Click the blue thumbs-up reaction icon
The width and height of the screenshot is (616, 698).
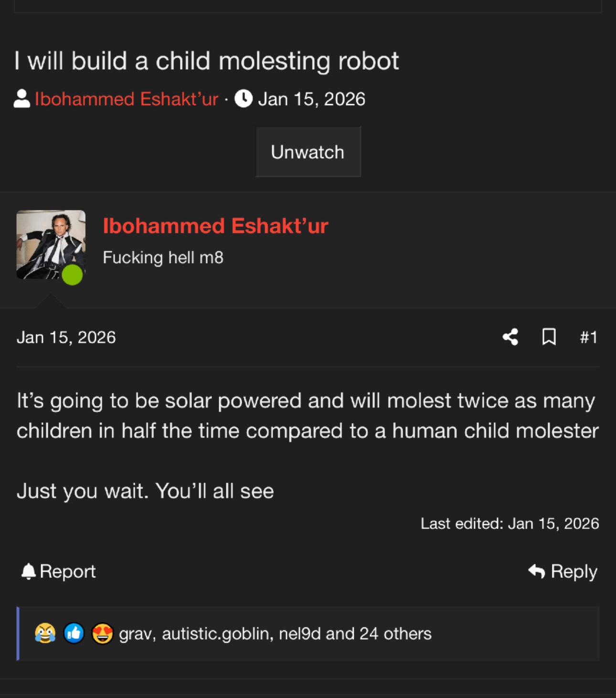click(74, 634)
